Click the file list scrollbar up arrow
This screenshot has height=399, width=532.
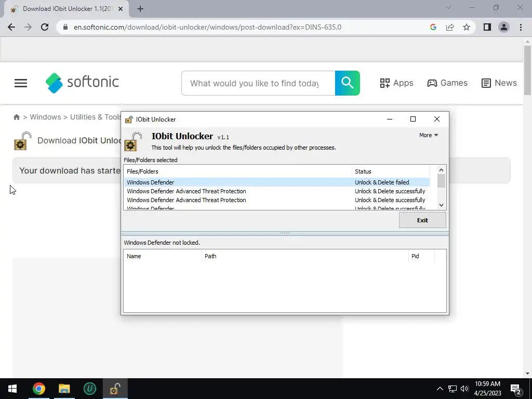[441, 170]
